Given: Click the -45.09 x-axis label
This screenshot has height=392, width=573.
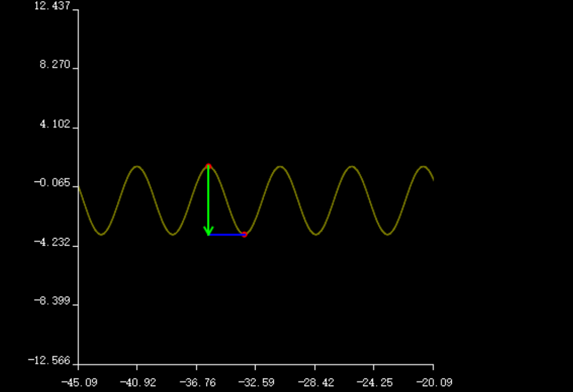Looking at the screenshot, I should pos(79,382).
